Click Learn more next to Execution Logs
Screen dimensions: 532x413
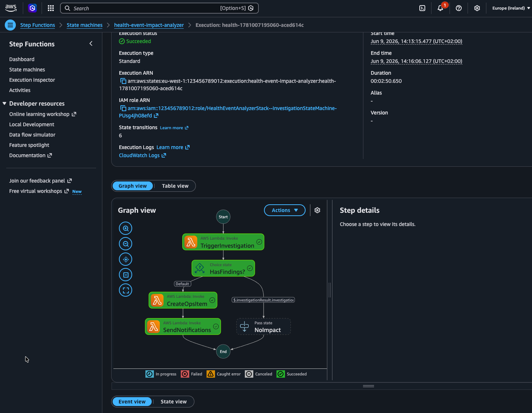click(x=173, y=147)
